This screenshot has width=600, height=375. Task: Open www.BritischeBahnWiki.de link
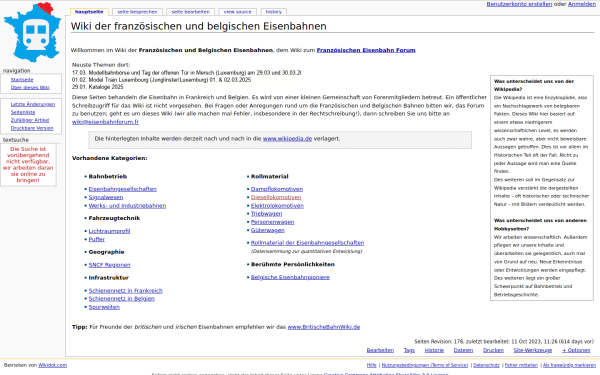coord(324,327)
